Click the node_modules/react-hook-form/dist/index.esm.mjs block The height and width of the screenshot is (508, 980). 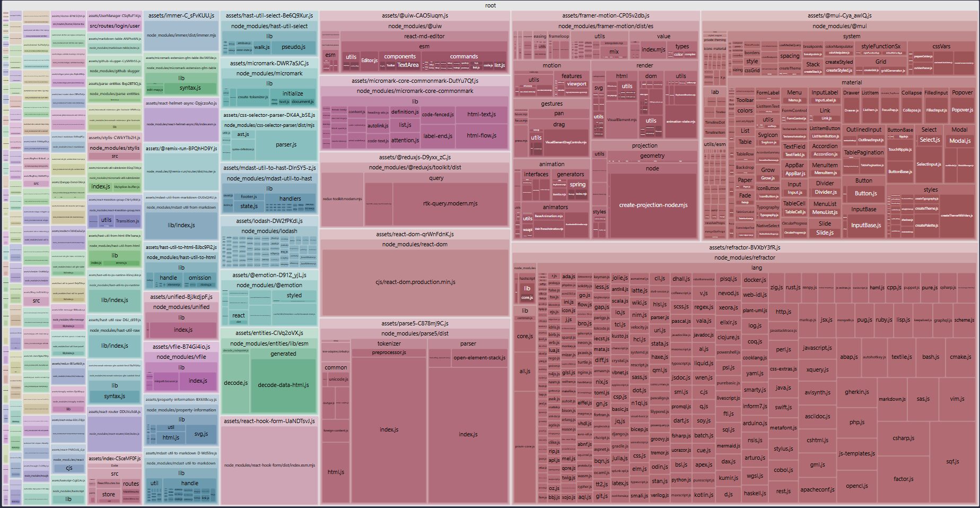click(269, 465)
